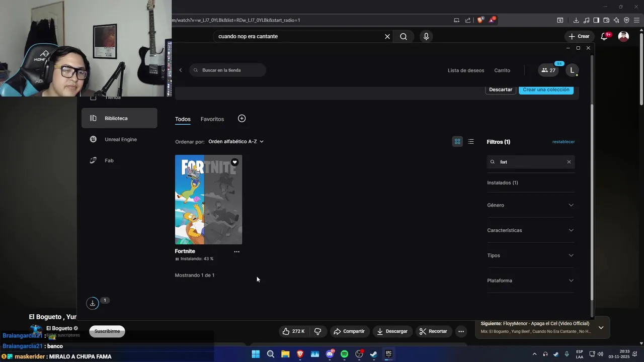This screenshot has height=362, width=644.
Task: Select the Favoritos tab
Action: (212, 119)
